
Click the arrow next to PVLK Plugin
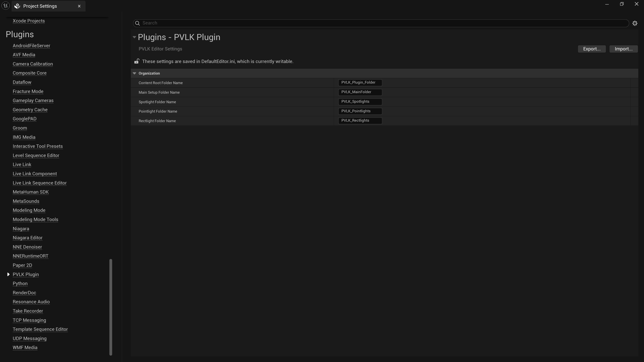pyautogui.click(x=8, y=274)
